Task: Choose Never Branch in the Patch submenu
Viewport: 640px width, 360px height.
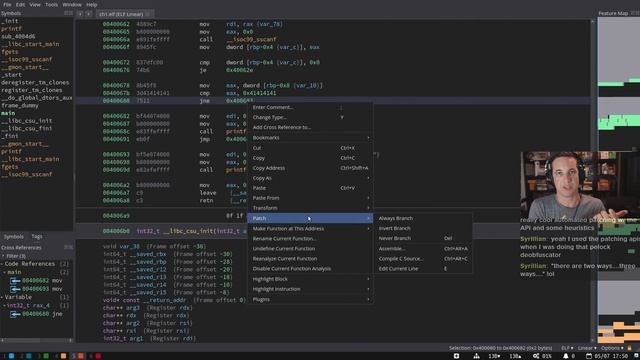Action: pos(395,238)
